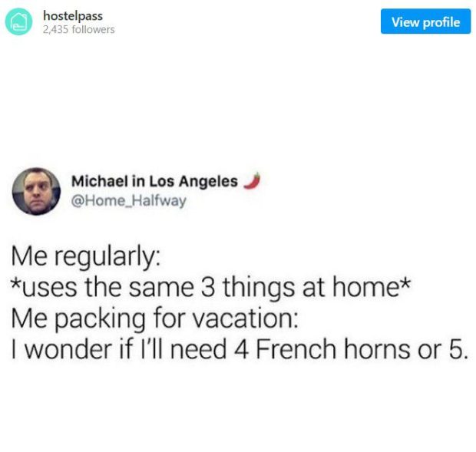Open Michael's round profile photo
Screen dimensions: 476x452
pyautogui.click(x=36, y=191)
